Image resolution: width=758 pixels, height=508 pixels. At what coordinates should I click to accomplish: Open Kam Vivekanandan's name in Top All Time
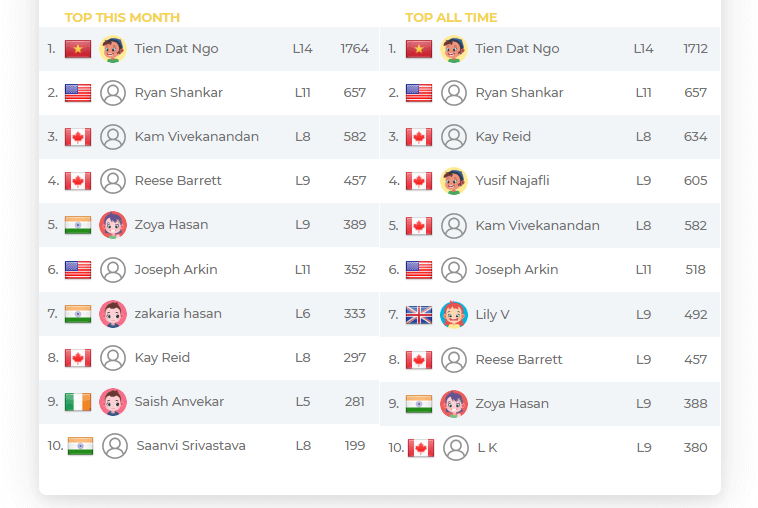point(537,225)
